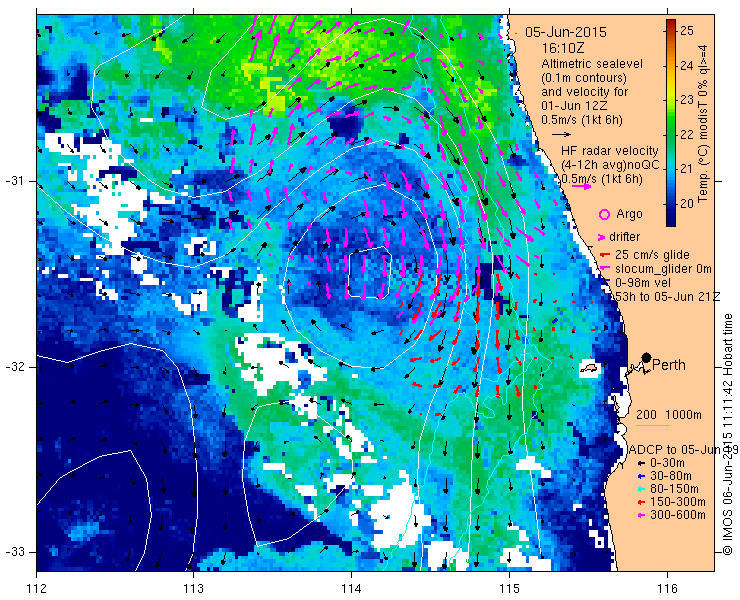Click the 'drifter' legend label
Viewport: 740px width, 600px height.
625,237
